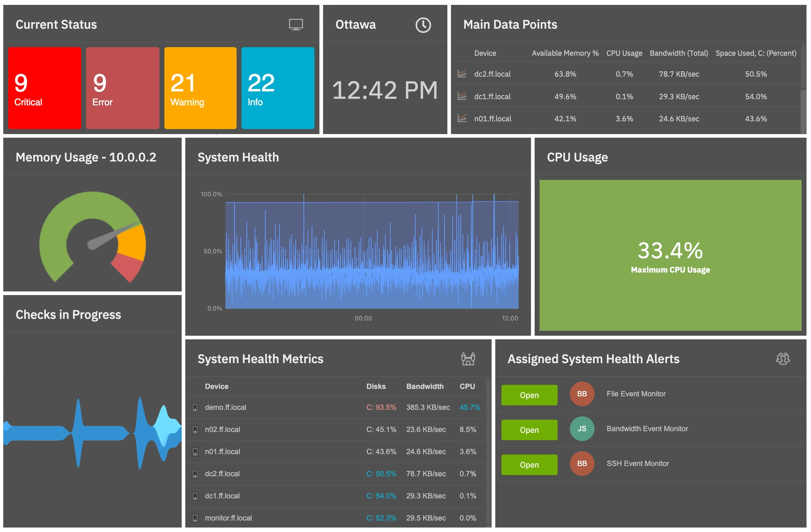The image size is (811, 532).
Task: Click the clock icon beside Ottawa
Action: pyautogui.click(x=423, y=25)
